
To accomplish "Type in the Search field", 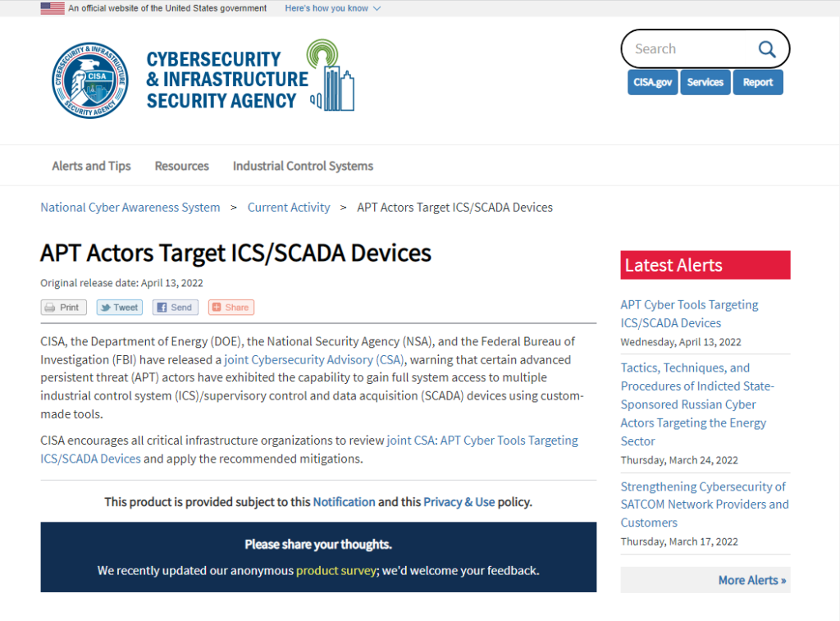I will coord(689,49).
